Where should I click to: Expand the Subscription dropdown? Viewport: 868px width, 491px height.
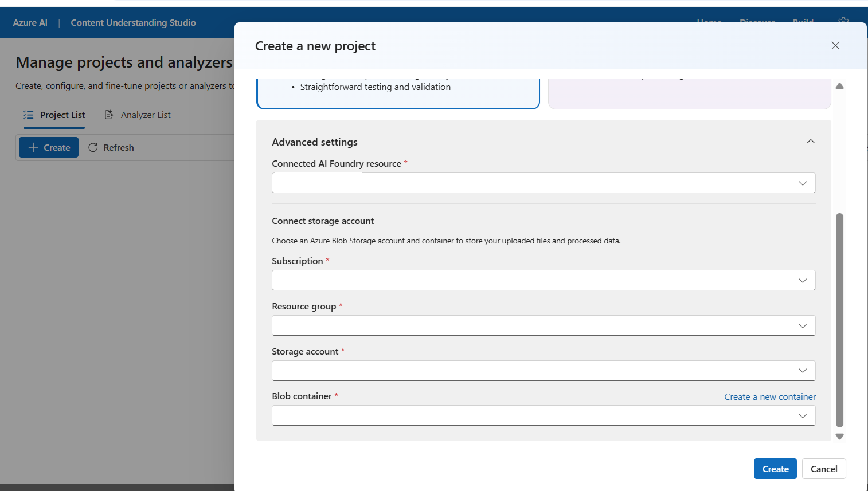(543, 281)
